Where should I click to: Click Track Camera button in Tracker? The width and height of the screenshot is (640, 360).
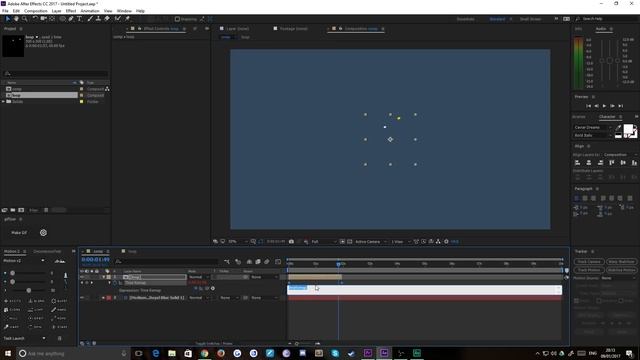(x=589, y=262)
